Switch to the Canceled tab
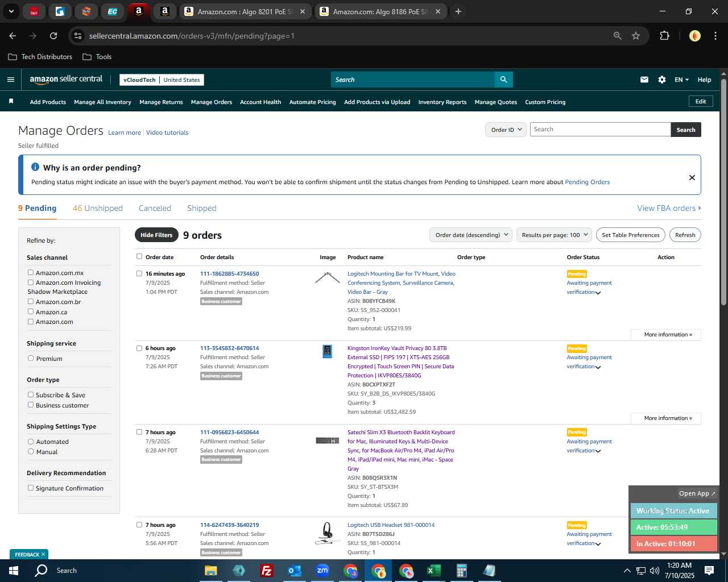This screenshot has height=582, width=728. click(x=155, y=208)
